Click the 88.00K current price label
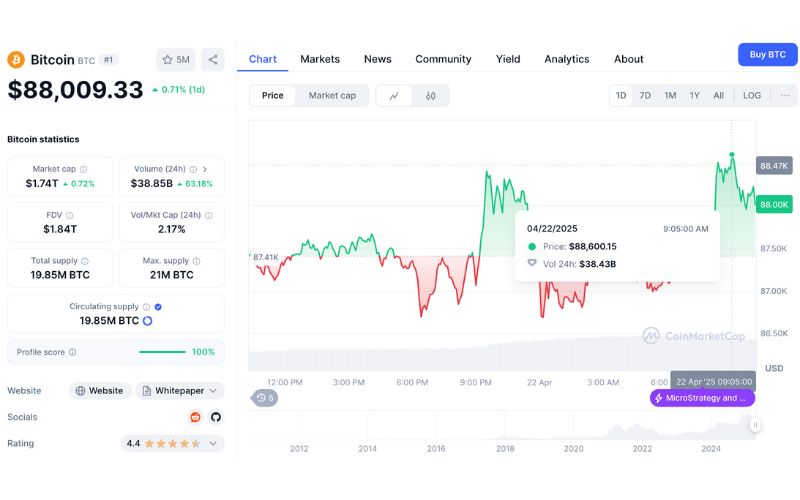The width and height of the screenshot is (800, 500). 774,205
